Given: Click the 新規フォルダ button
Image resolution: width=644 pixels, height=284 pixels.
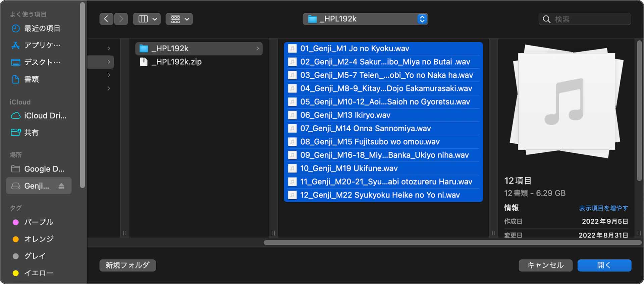Looking at the screenshot, I should [x=127, y=265].
